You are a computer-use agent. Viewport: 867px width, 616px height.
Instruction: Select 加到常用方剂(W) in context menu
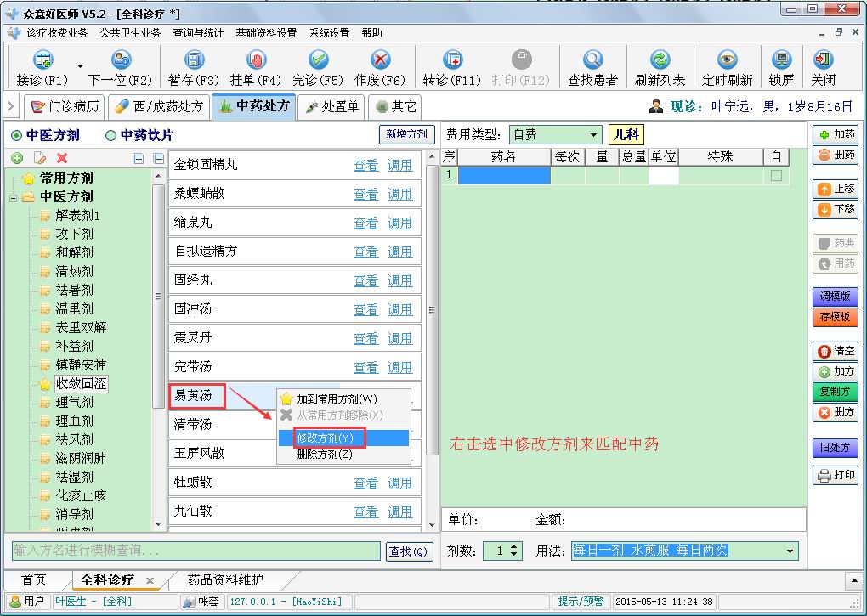click(343, 398)
